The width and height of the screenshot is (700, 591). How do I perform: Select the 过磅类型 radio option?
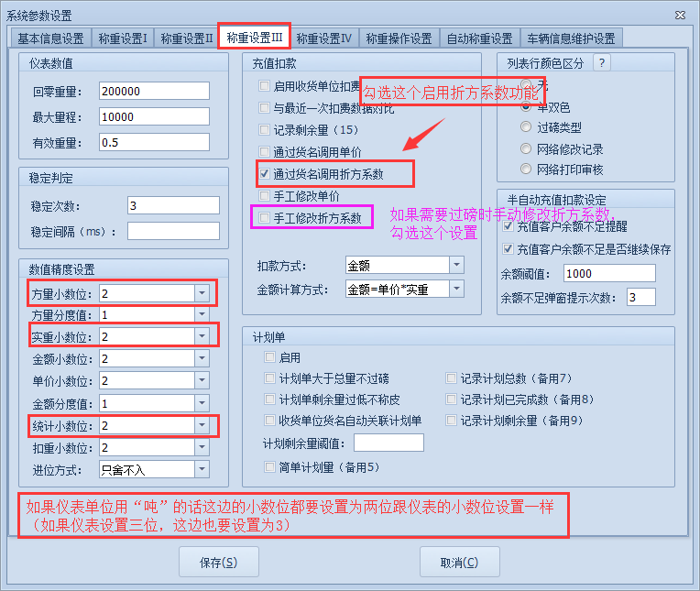(x=526, y=127)
